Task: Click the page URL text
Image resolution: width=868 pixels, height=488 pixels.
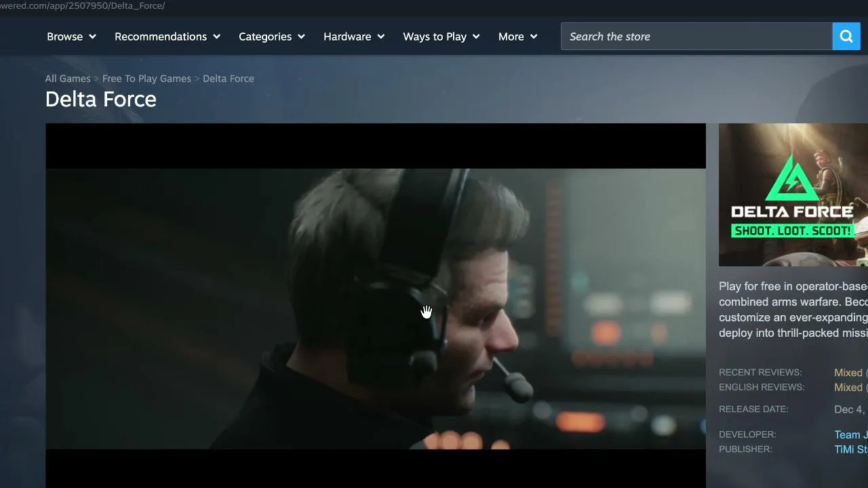Action: click(x=83, y=5)
